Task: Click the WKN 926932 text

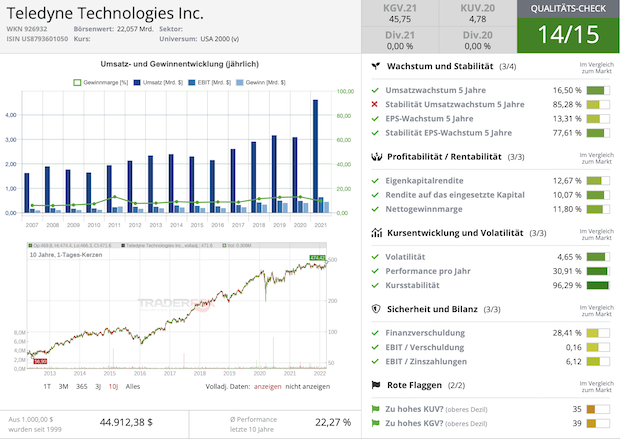Action: click(26, 29)
